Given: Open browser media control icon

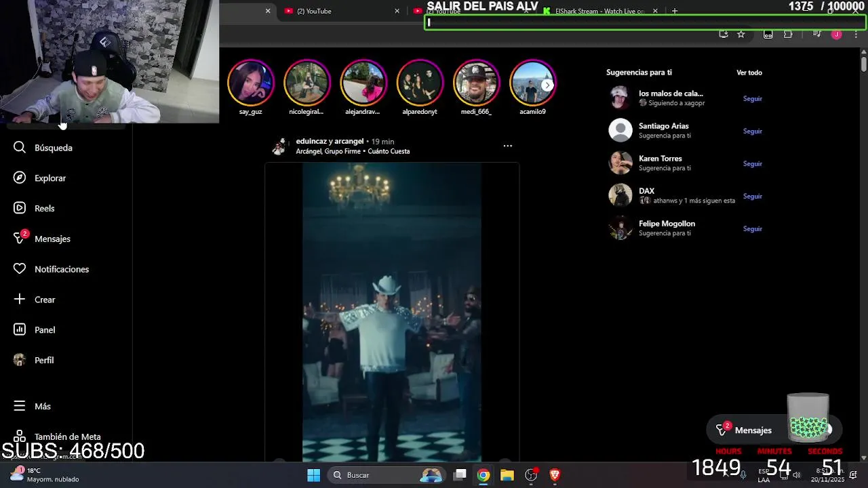Looking at the screenshot, I should [816, 34].
